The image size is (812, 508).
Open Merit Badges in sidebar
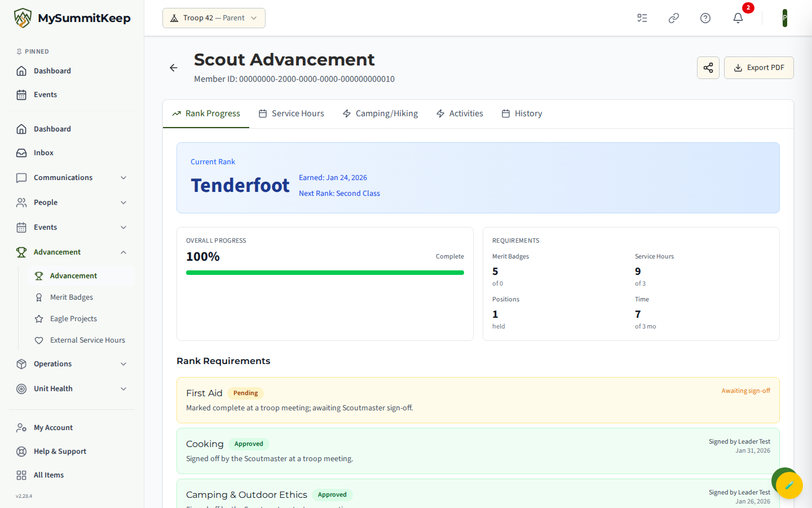pos(81,297)
